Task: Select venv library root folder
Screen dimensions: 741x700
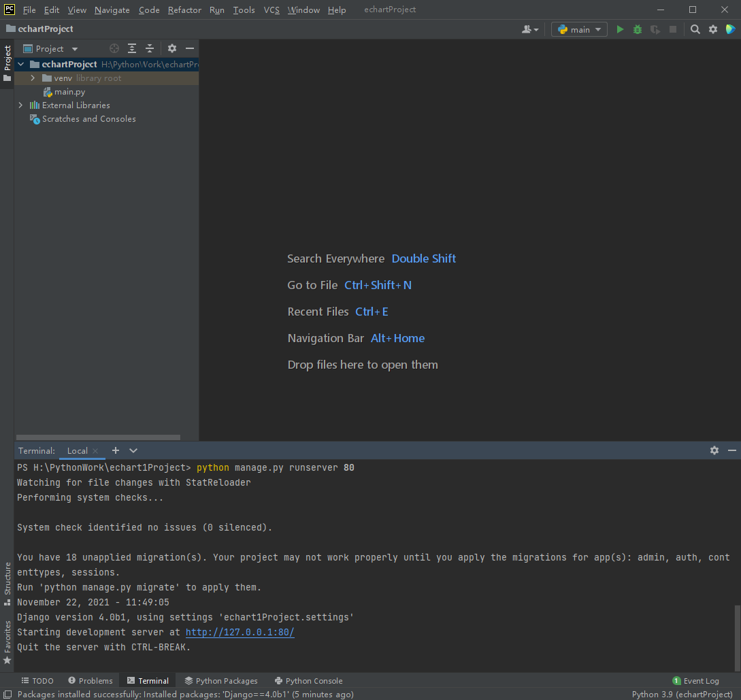Action: pos(106,78)
